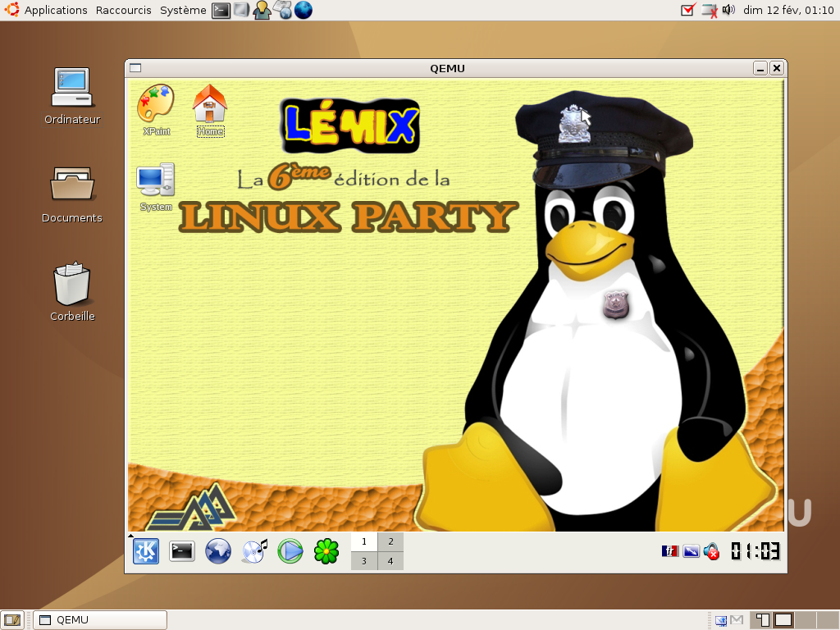Switch to the second GNOME workspace
This screenshot has width=840, height=630.
[783, 620]
